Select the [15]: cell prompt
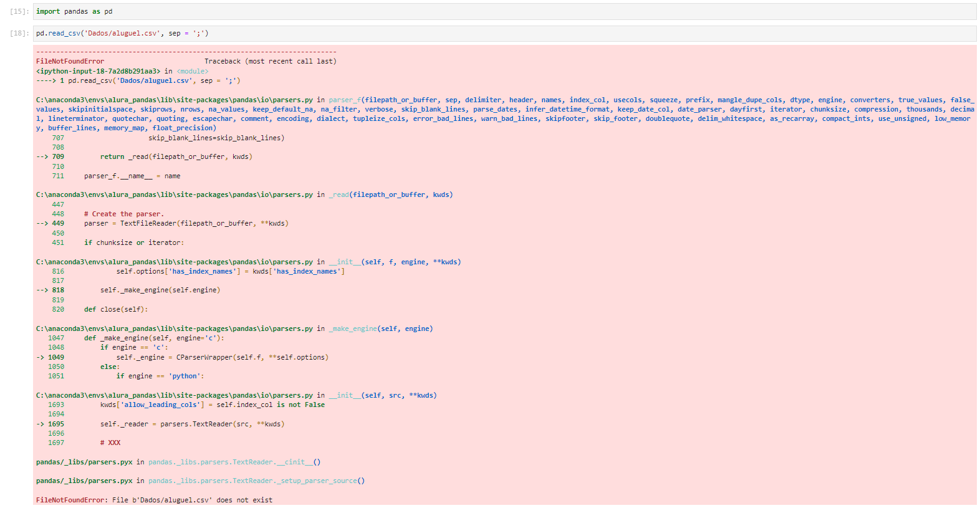The image size is (980, 508). [x=19, y=11]
